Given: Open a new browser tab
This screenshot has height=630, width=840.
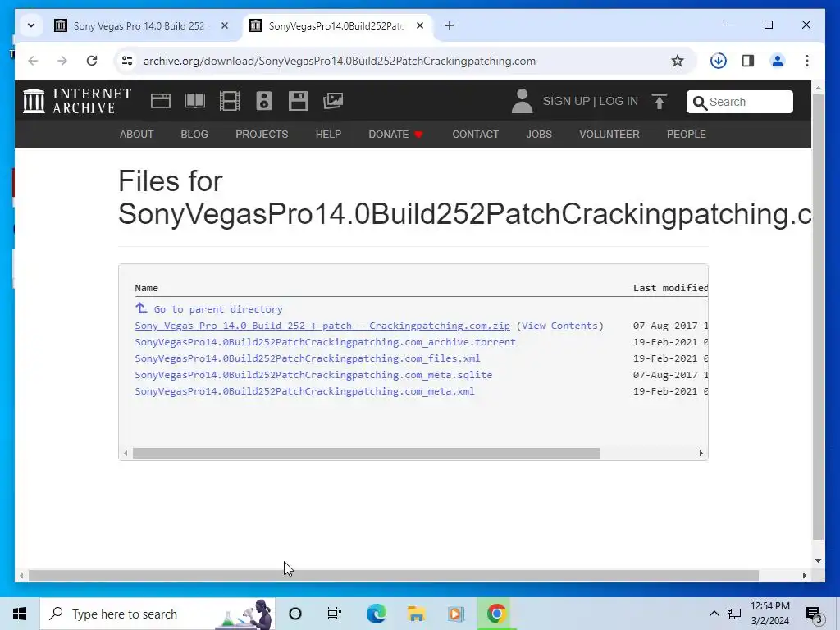Looking at the screenshot, I should 450,25.
